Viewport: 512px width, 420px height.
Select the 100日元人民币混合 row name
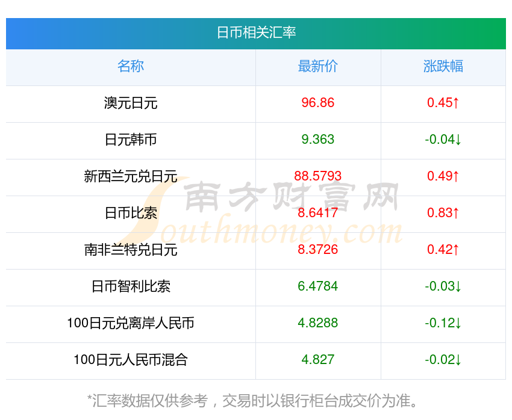pos(131,360)
